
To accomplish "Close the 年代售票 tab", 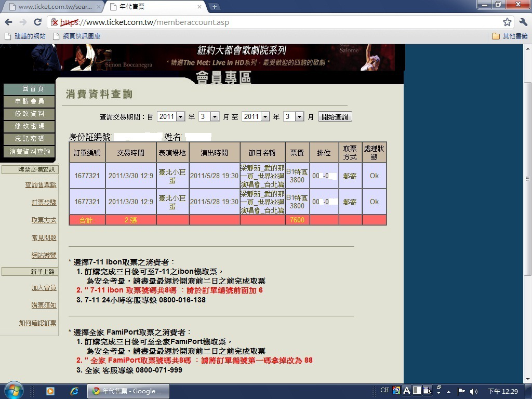I will pyautogui.click(x=199, y=7).
